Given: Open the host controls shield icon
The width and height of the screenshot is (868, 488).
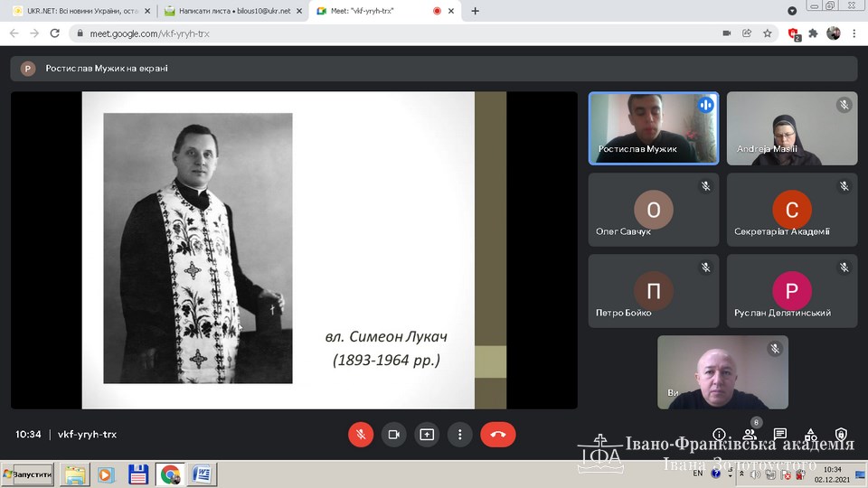Looking at the screenshot, I should tap(841, 435).
